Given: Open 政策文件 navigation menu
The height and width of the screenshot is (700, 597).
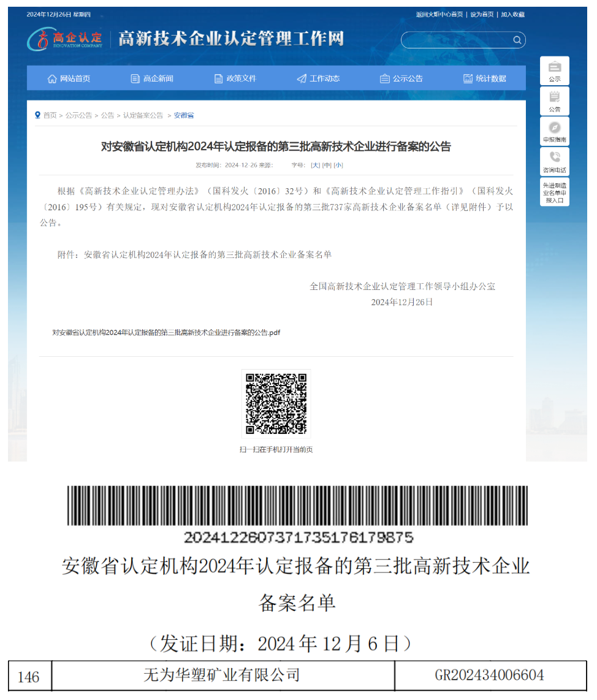Looking at the screenshot, I should [x=235, y=78].
